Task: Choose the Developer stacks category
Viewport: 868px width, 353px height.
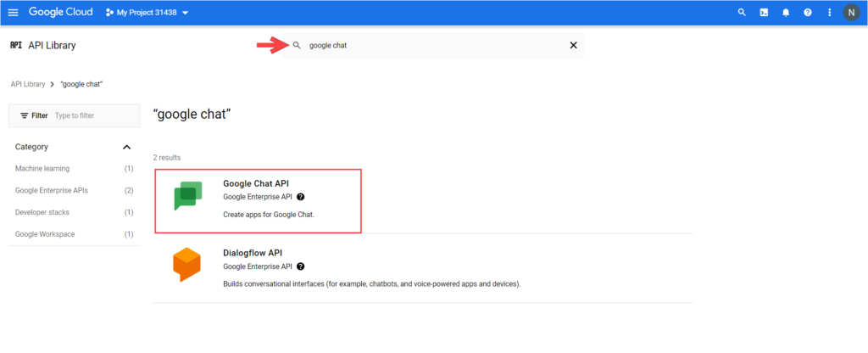Action: [41, 212]
